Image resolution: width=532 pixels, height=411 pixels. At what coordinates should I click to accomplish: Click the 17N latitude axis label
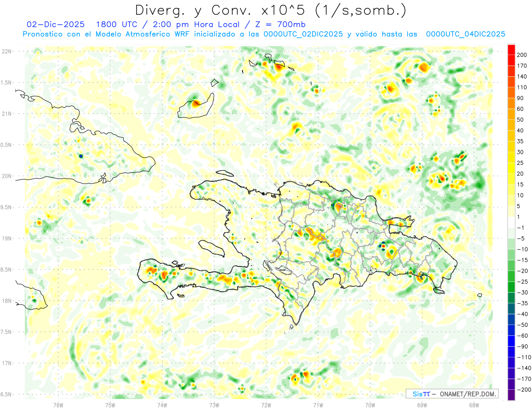(6, 363)
